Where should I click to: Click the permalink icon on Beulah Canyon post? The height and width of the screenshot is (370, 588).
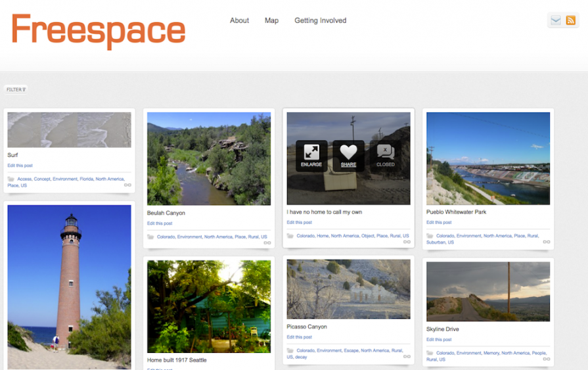click(x=267, y=243)
